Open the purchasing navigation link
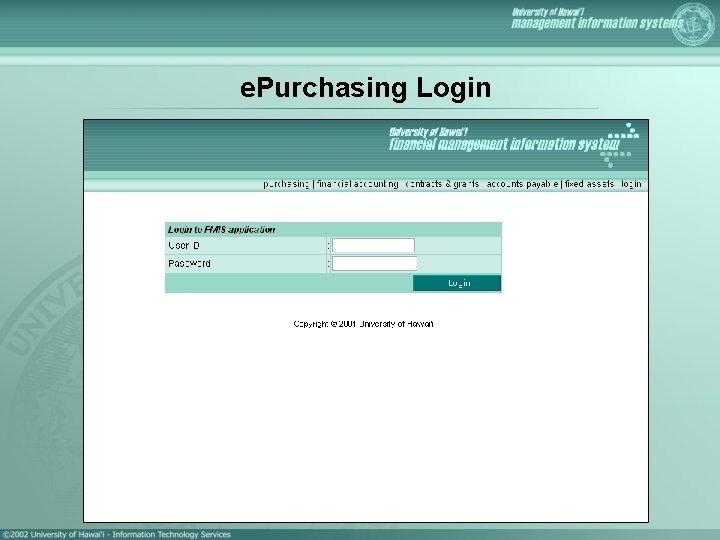 [x=286, y=184]
